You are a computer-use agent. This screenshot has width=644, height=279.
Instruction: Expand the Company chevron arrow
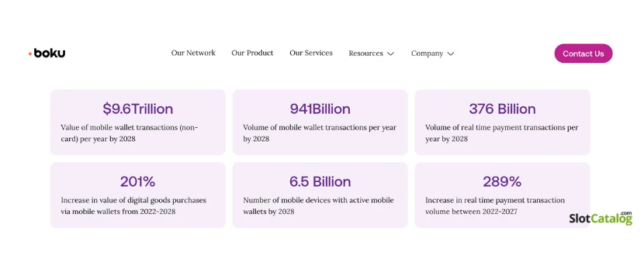[451, 53]
